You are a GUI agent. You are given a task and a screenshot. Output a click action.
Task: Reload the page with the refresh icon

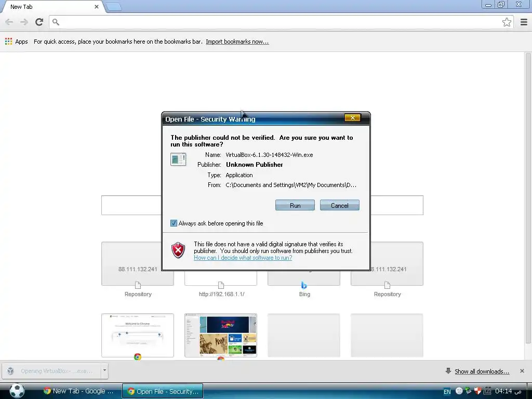point(39,22)
